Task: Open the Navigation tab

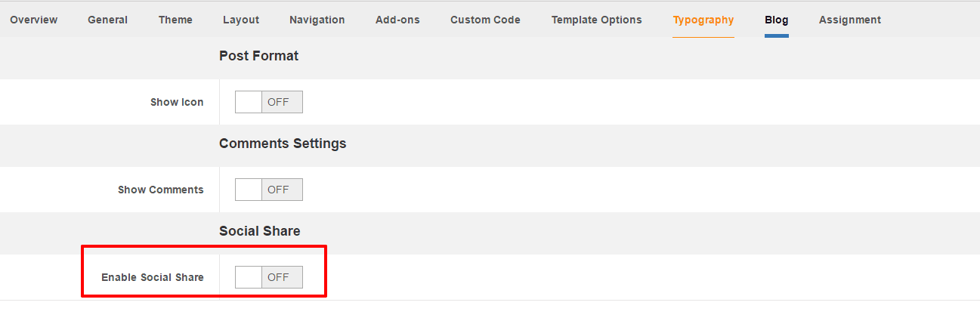Action: (x=317, y=20)
